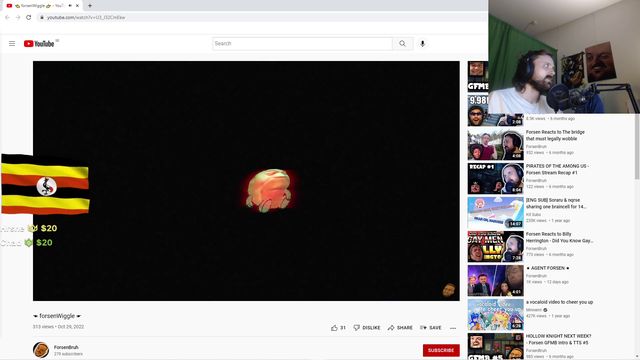The width and height of the screenshot is (640, 360).
Task: Focus the YouTube search field
Action: [302, 44]
